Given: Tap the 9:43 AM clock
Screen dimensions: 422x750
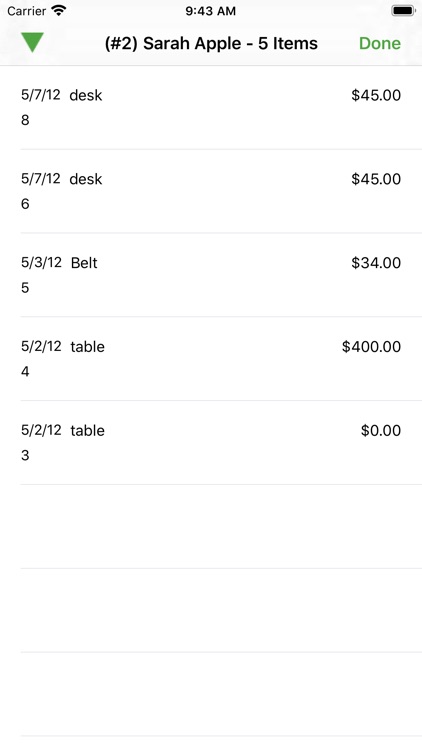Looking at the screenshot, I should coord(211,11).
